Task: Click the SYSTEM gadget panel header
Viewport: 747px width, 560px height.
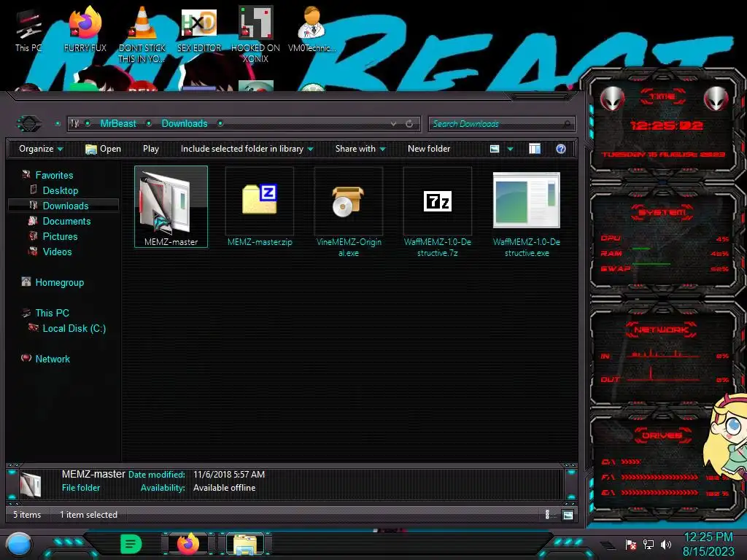Action: pos(662,212)
